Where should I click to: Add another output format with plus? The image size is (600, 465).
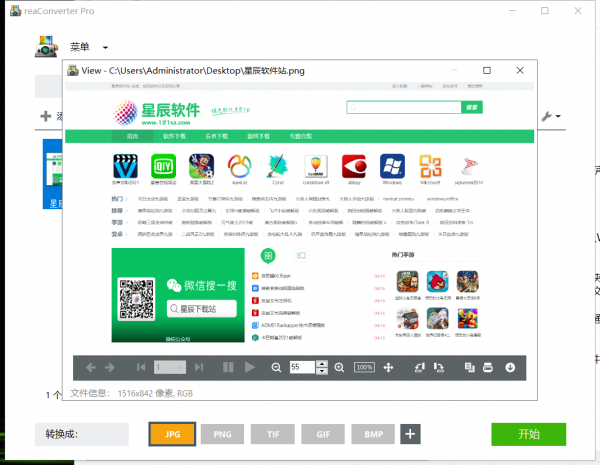point(410,434)
